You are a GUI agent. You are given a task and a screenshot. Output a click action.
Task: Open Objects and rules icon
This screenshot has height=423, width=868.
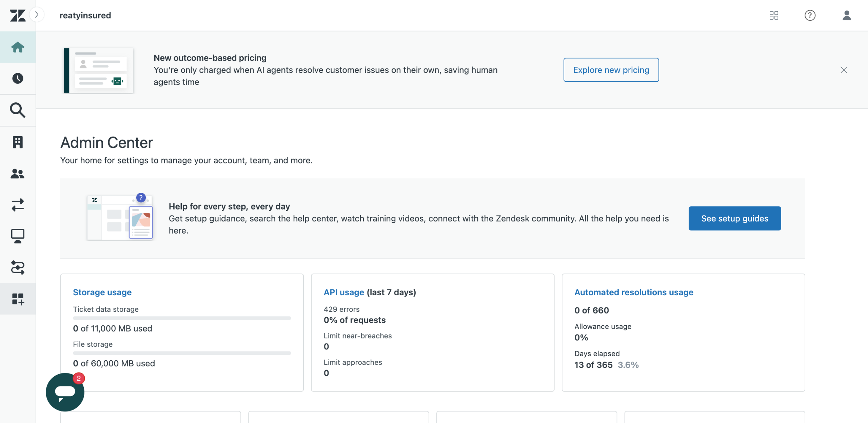18,267
